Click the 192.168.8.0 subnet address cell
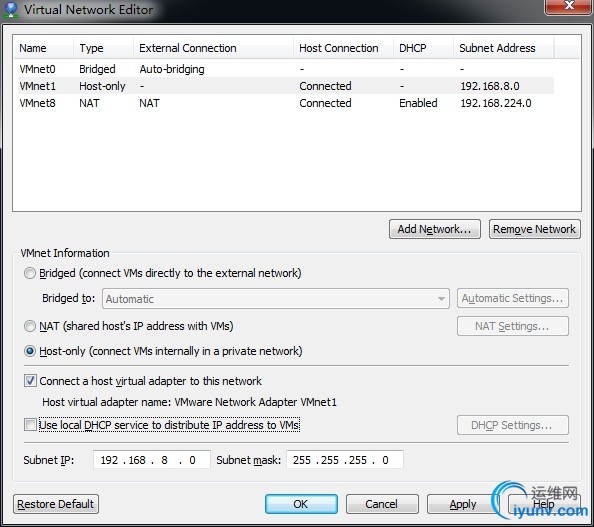Image resolution: width=594 pixels, height=527 pixels. (x=490, y=86)
